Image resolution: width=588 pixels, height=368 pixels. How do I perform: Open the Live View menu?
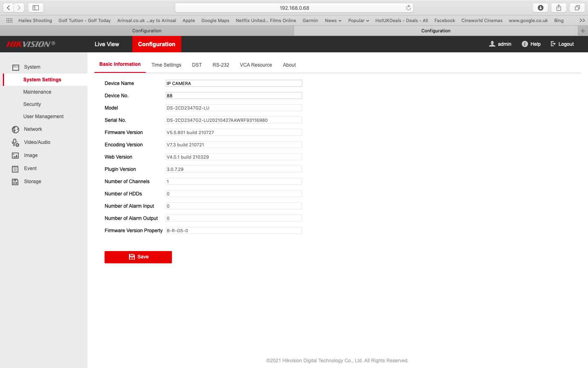click(x=107, y=44)
